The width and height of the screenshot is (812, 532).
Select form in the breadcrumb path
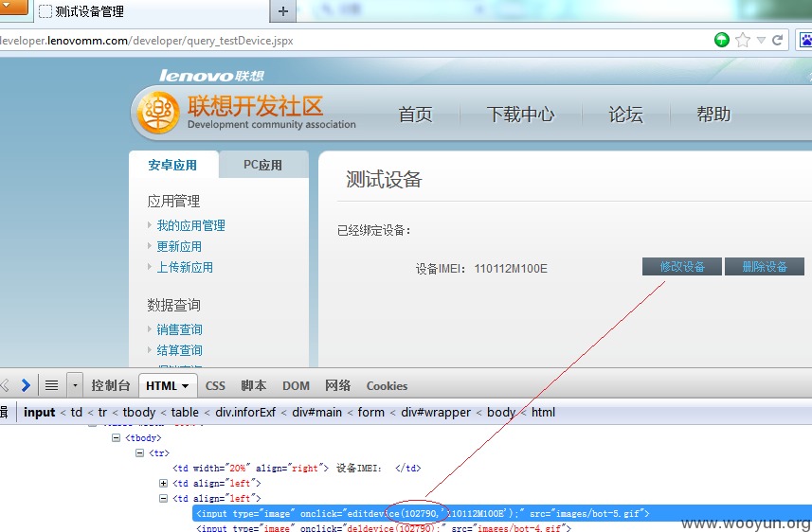tap(370, 413)
